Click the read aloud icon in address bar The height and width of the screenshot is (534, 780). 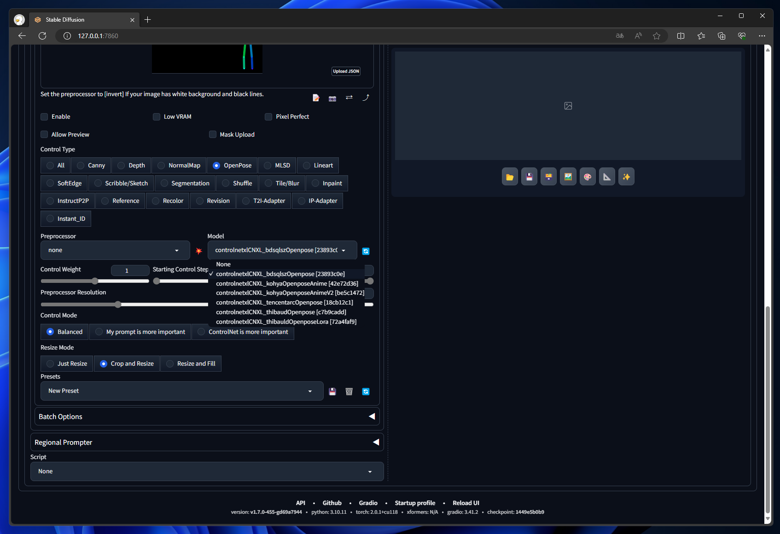click(638, 36)
